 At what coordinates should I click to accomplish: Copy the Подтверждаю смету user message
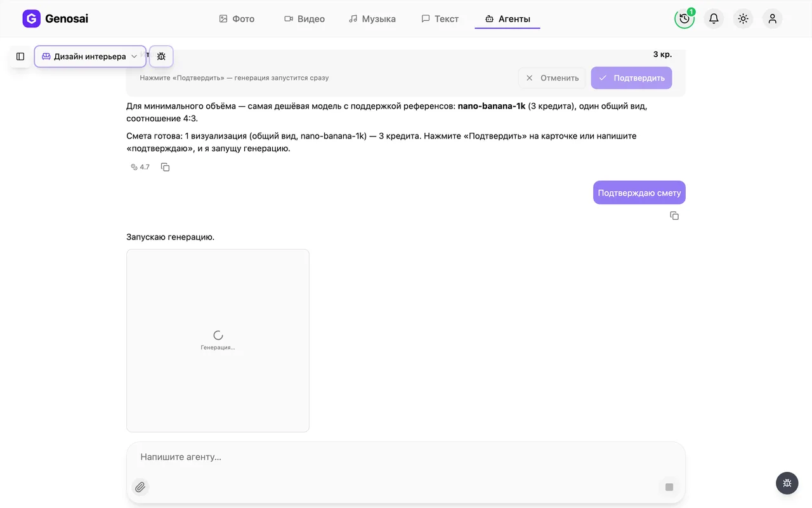674,216
